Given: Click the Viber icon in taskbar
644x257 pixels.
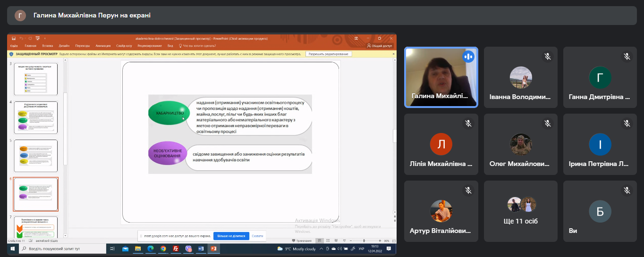Looking at the screenshot, I should (188, 249).
